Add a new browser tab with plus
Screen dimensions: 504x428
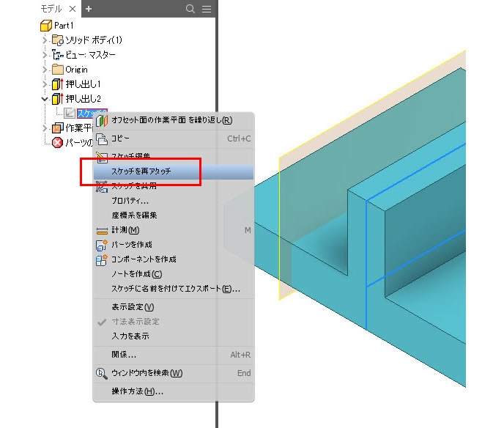click(x=89, y=9)
